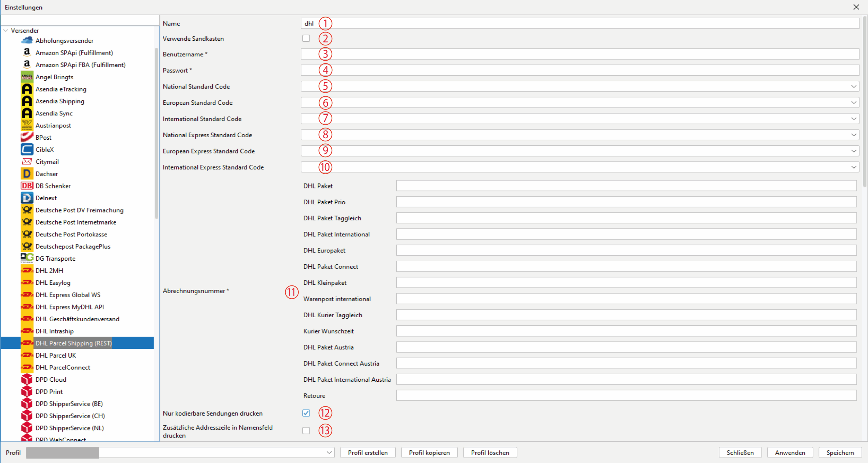868x463 pixels.
Task: Click the Retoure billing number field
Action: 626,396
